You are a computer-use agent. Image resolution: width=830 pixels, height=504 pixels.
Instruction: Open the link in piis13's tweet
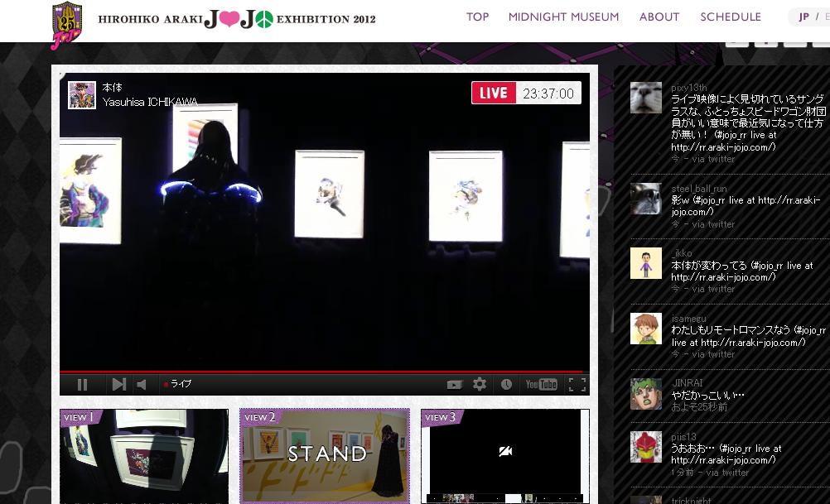point(723,460)
